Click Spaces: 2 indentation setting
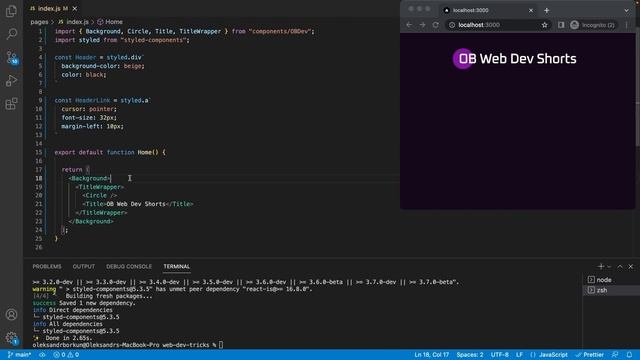 point(470,355)
